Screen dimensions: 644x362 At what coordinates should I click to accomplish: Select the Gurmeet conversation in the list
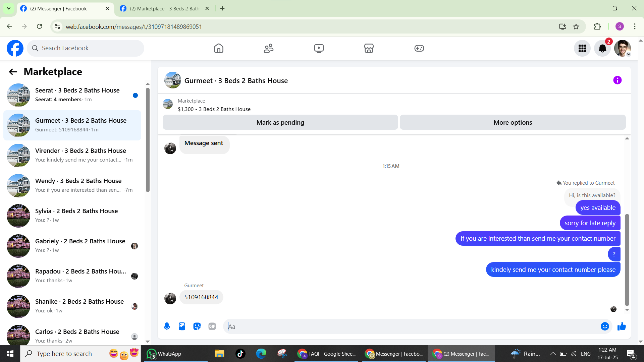(72, 125)
